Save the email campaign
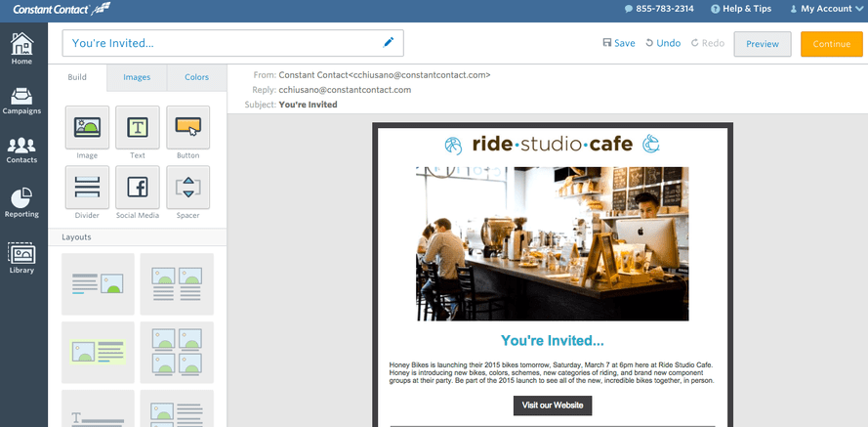Image resolution: width=868 pixels, height=427 pixels. [x=619, y=43]
